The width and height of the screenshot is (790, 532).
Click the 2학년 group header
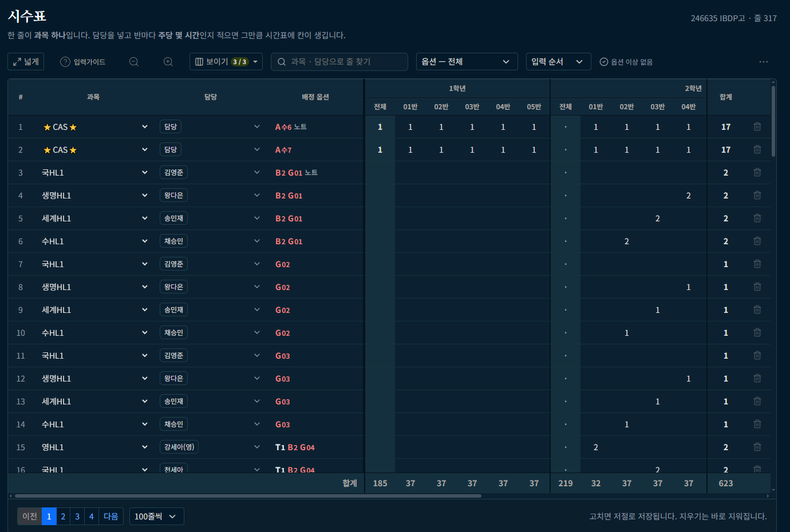(693, 89)
